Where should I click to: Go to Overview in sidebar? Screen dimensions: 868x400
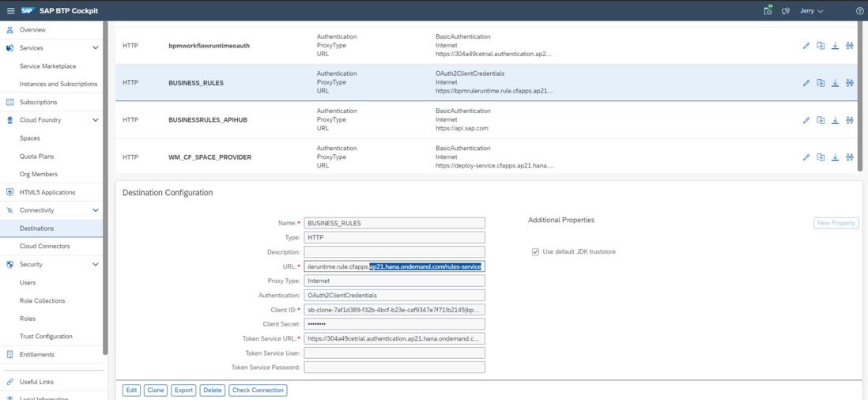click(x=32, y=30)
